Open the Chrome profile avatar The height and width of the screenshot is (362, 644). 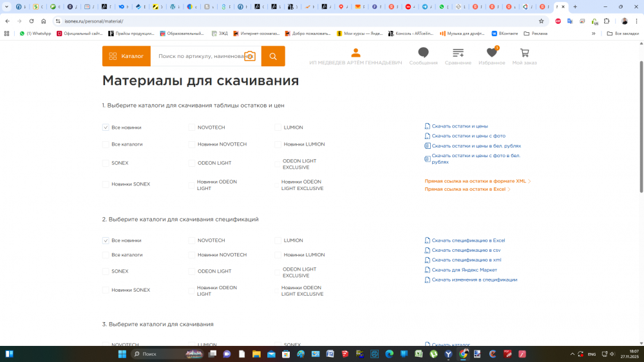point(625,21)
